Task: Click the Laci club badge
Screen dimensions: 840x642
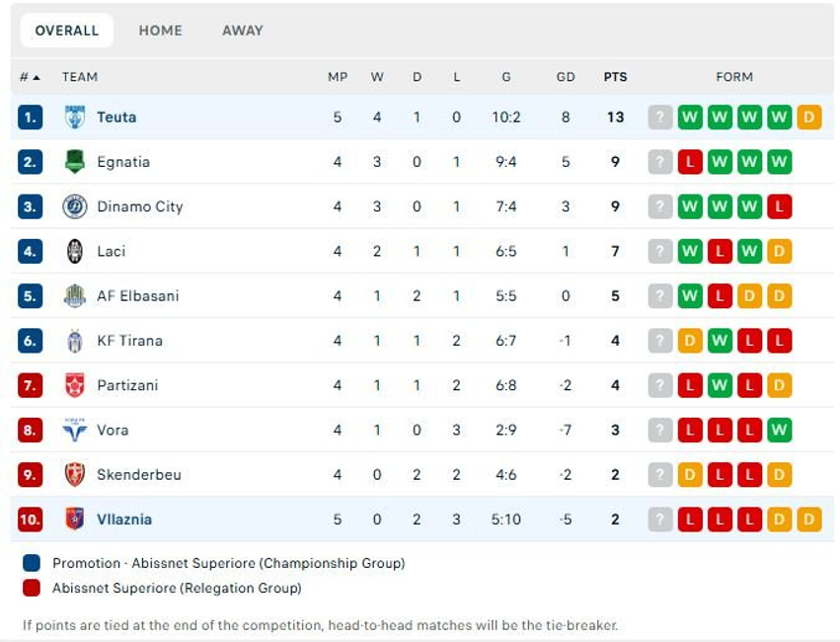Action: (x=74, y=251)
